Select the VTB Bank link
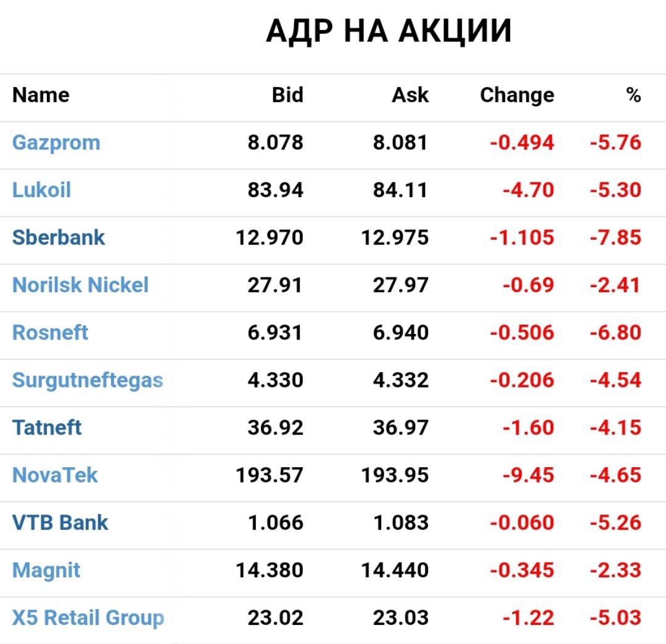The height and width of the screenshot is (644, 666). (x=60, y=523)
